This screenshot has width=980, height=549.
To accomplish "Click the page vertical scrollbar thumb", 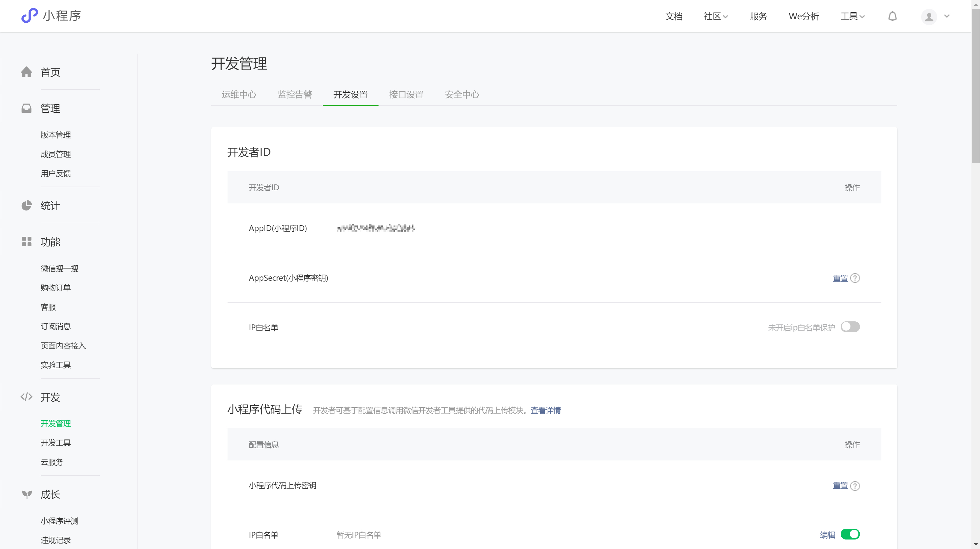I will coord(976,85).
